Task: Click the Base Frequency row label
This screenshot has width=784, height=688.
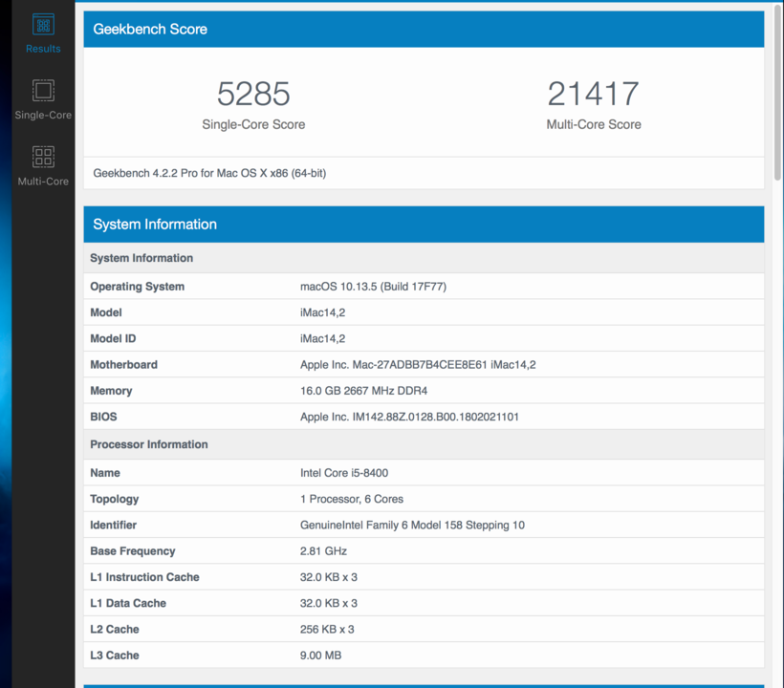Action: [x=133, y=551]
